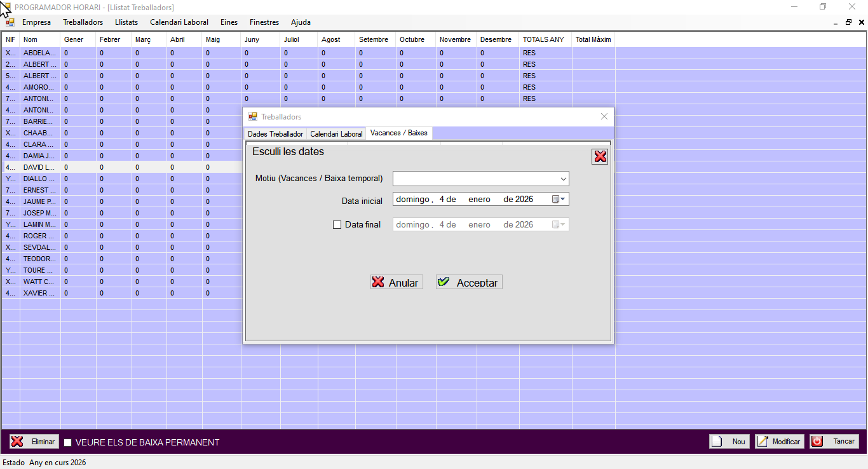This screenshot has height=469, width=868.
Task: Switch to the Dades Treballador tab
Action: pyautogui.click(x=275, y=134)
